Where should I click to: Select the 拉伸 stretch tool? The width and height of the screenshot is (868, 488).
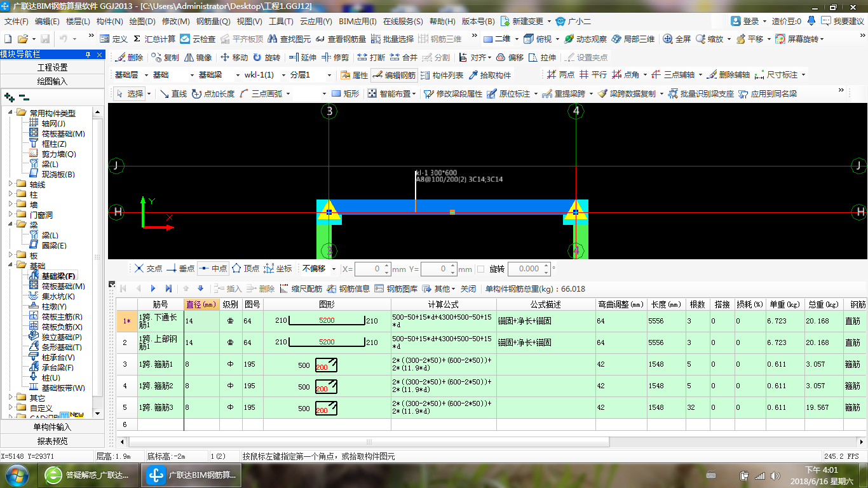tap(541, 57)
